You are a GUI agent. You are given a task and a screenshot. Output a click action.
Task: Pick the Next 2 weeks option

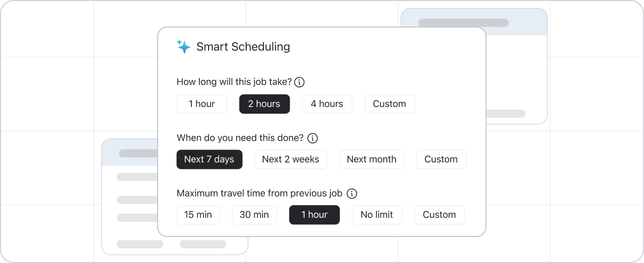click(291, 159)
